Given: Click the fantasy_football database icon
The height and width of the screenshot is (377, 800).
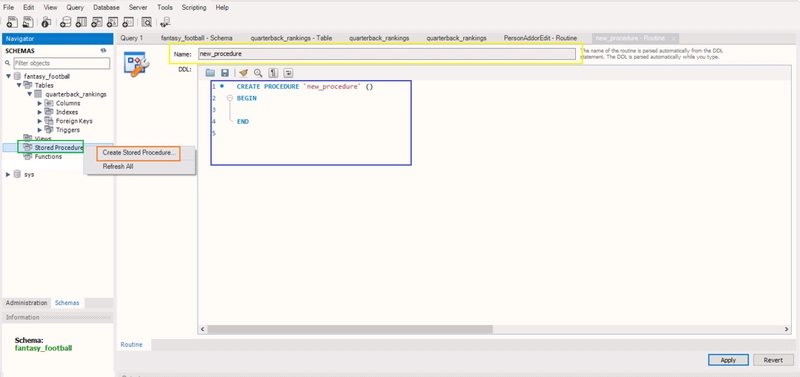Looking at the screenshot, I should click(x=18, y=77).
